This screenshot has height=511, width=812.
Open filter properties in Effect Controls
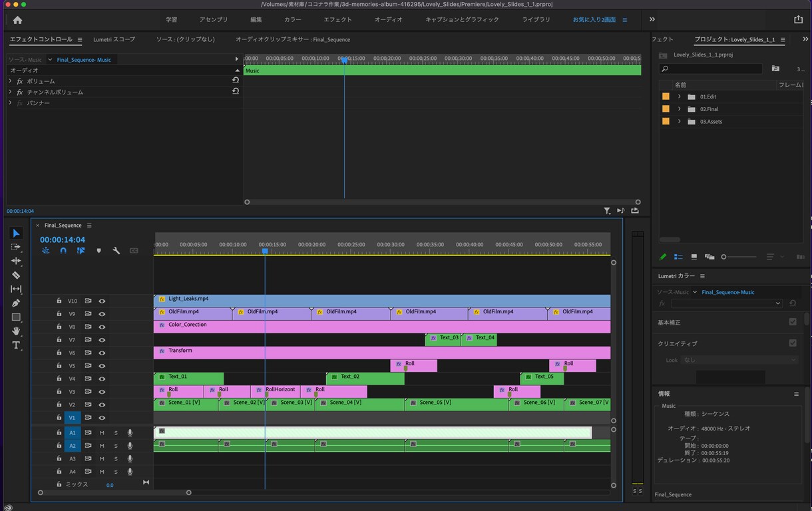point(607,211)
